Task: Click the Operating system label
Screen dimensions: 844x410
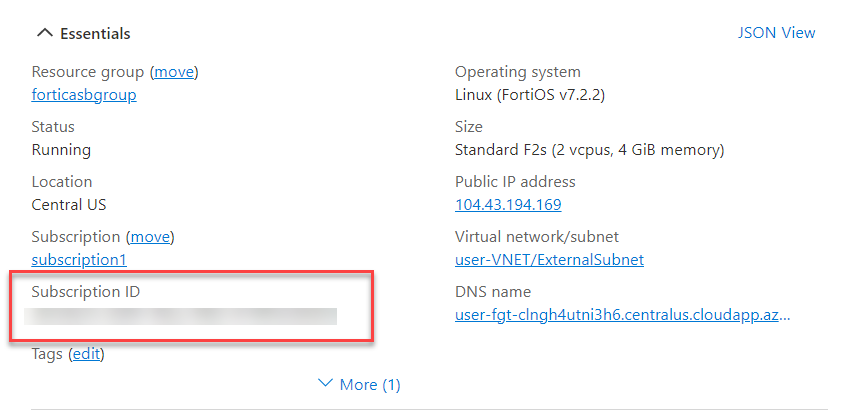Action: [x=517, y=72]
